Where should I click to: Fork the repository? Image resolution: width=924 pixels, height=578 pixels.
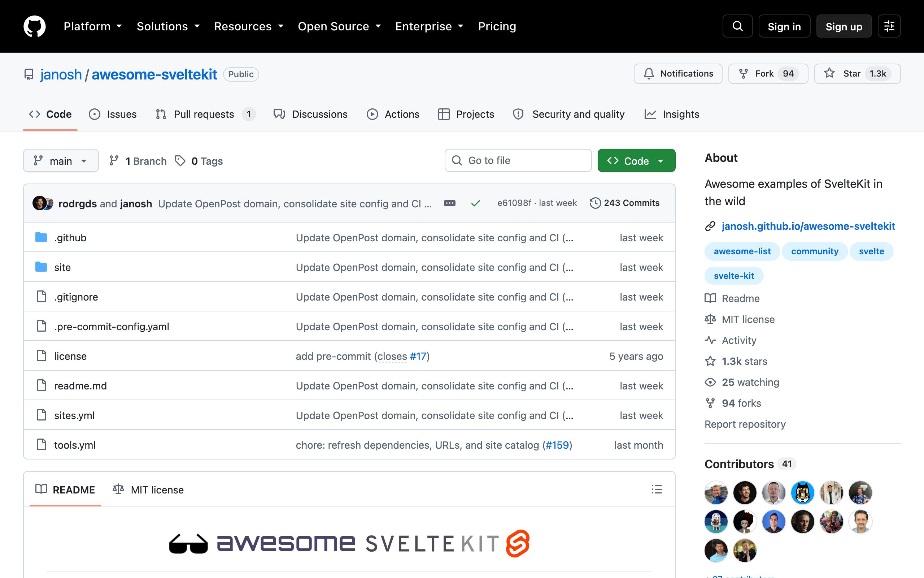click(x=768, y=73)
